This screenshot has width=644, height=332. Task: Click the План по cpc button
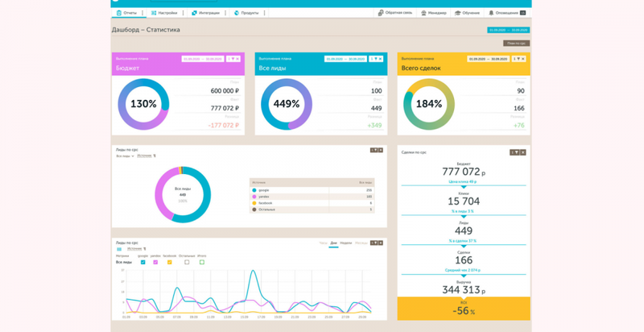click(516, 44)
